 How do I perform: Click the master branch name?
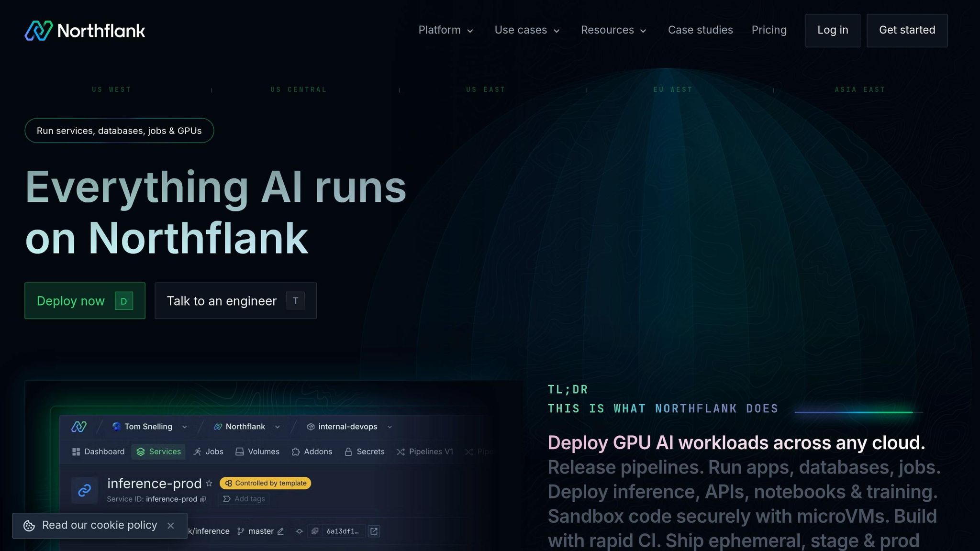coord(261,531)
